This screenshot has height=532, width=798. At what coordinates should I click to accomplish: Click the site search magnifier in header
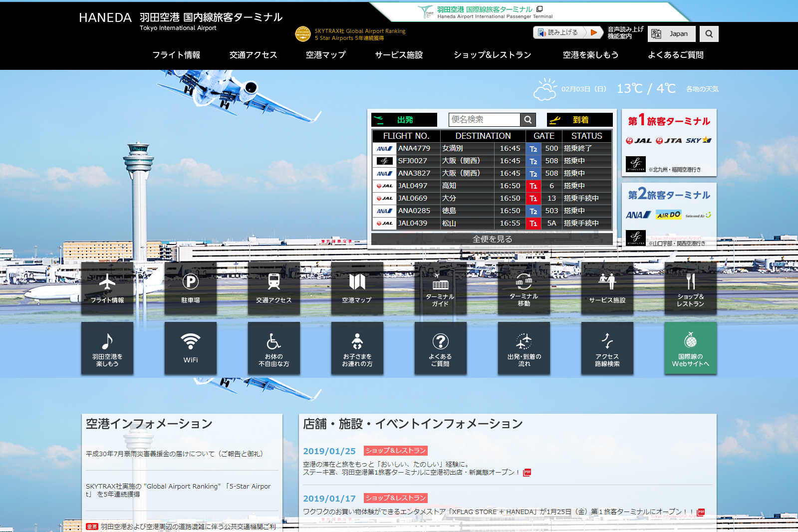tap(709, 34)
